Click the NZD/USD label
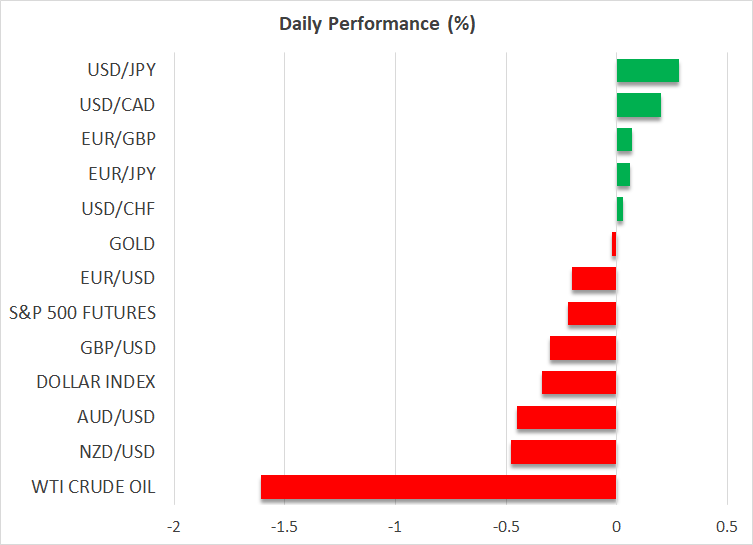The height and width of the screenshot is (545, 753). [118, 452]
